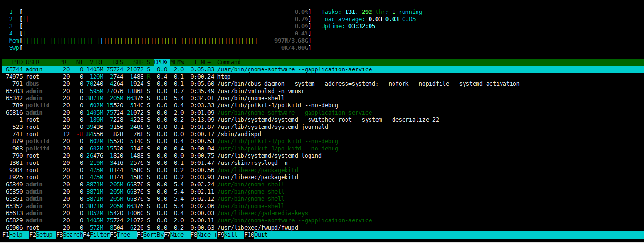Select the Tasks count line
This screenshot has width=644, height=243.
point(372,12)
